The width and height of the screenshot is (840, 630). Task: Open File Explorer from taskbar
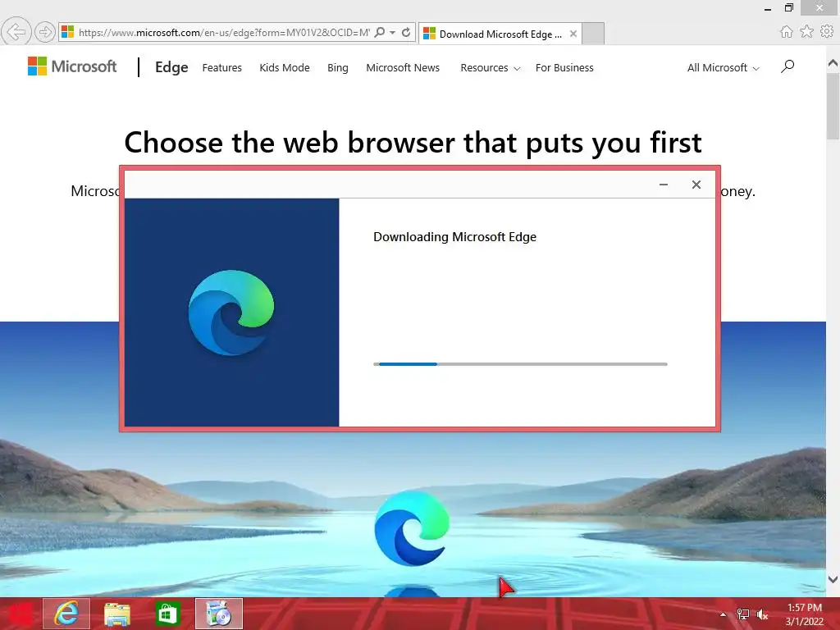pos(116,614)
